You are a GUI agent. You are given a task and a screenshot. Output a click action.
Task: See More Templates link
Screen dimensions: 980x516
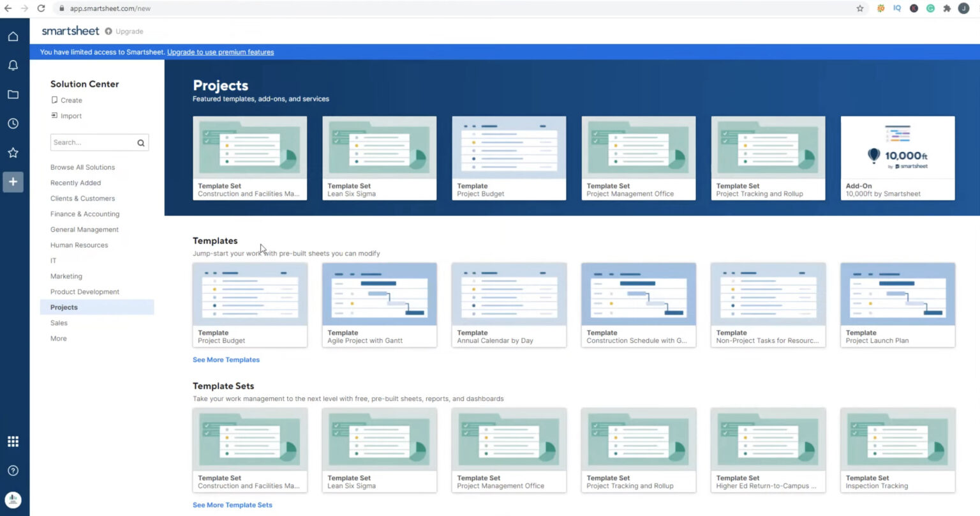226,360
